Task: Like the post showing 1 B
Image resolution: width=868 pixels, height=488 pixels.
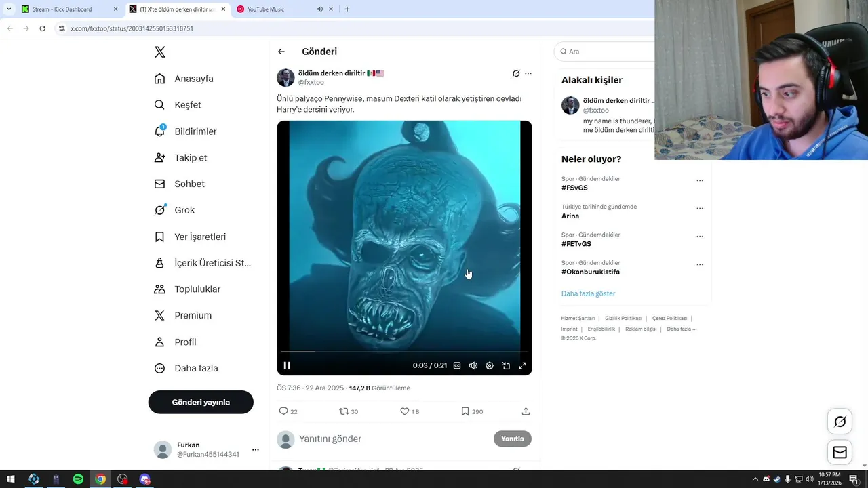Action: pyautogui.click(x=410, y=411)
